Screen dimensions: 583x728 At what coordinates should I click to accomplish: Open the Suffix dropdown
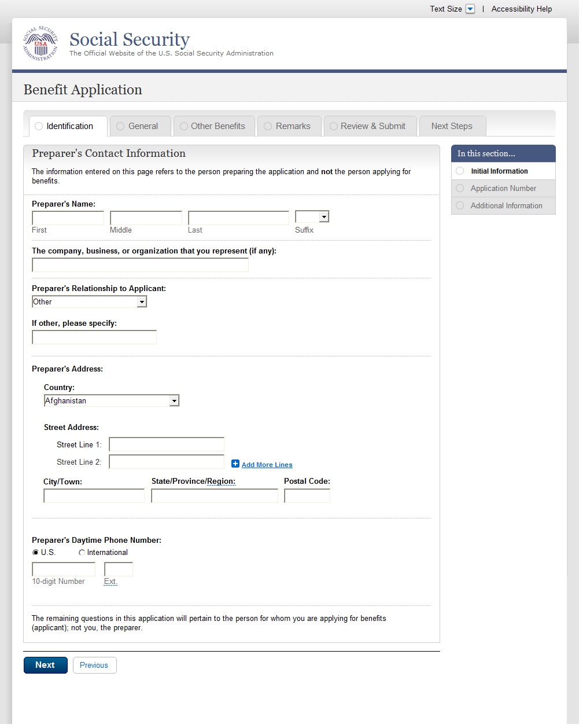point(312,216)
